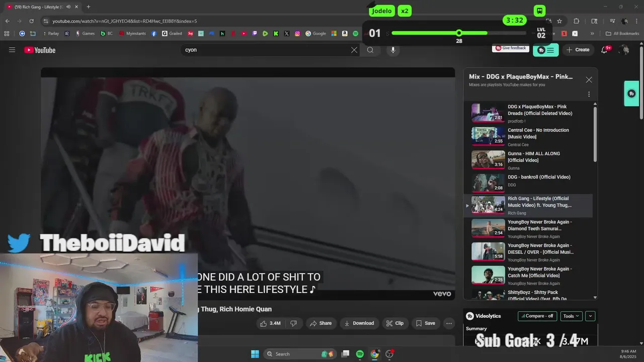Open DDG x PlaqueBoyMax Pink Dreads thumbnail
Screen dimensions: 644x362
pos(488,113)
